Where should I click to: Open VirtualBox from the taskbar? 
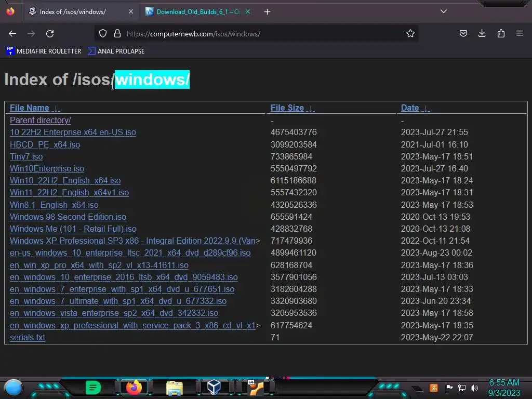214,388
